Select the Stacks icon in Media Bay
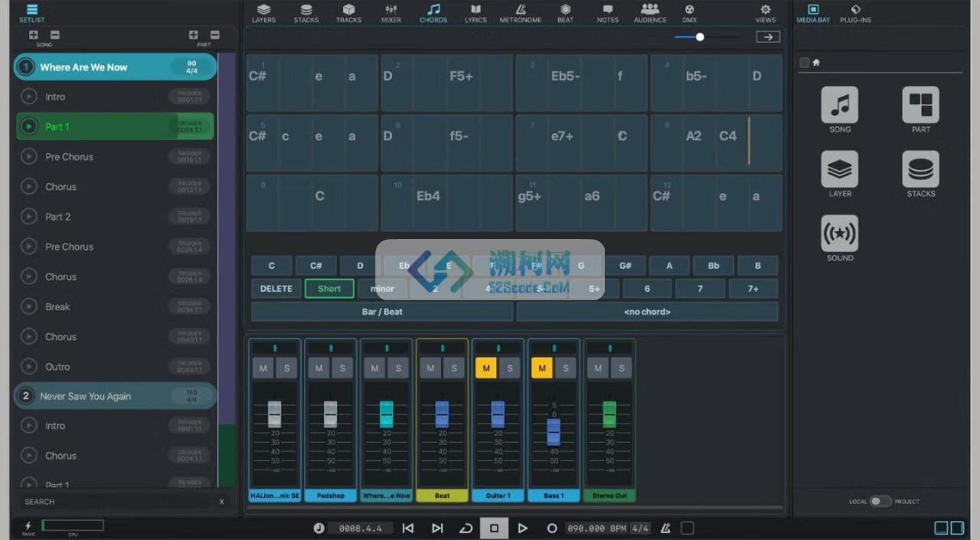 (920, 169)
